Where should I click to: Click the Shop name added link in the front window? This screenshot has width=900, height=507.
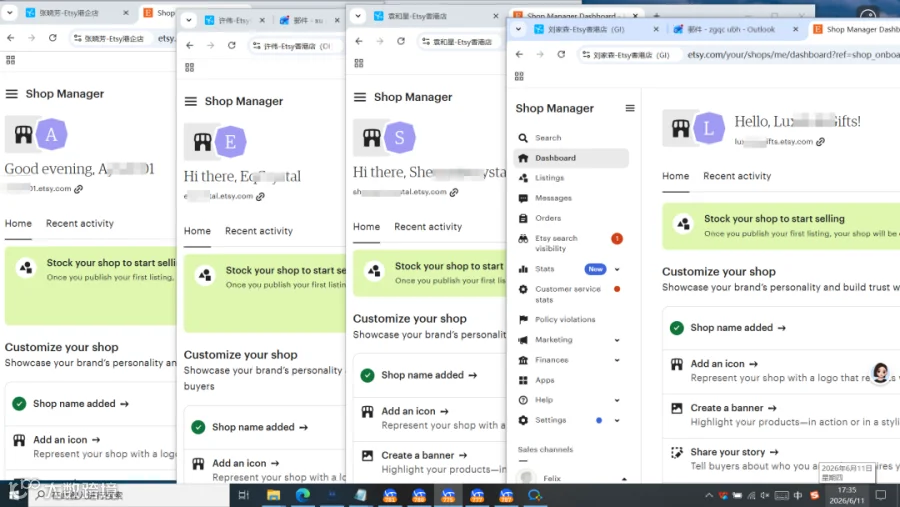[x=738, y=328]
